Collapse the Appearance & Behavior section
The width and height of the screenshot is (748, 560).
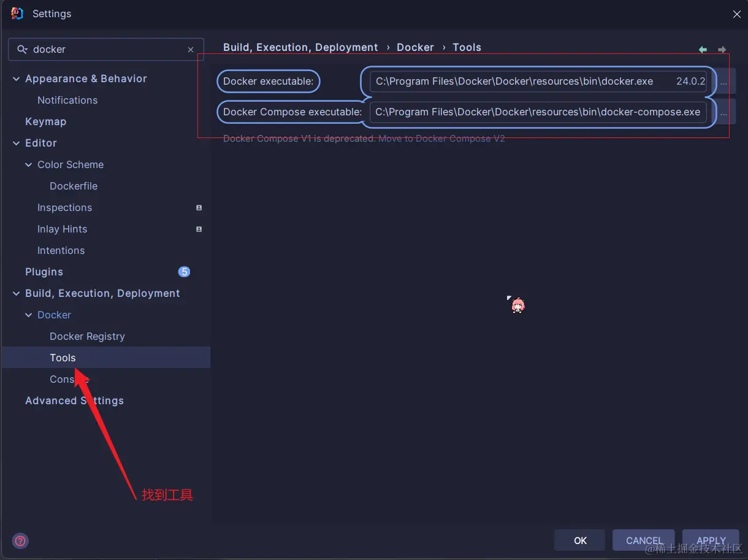point(17,79)
